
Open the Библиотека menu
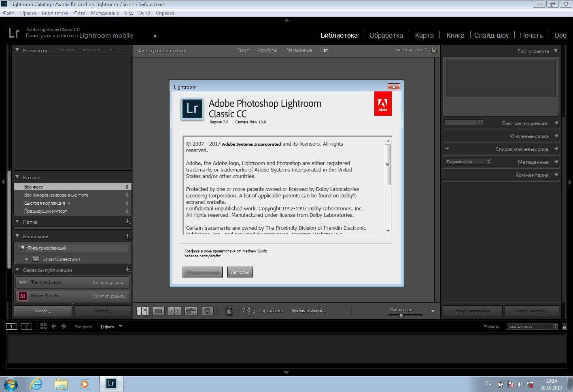click(x=55, y=13)
